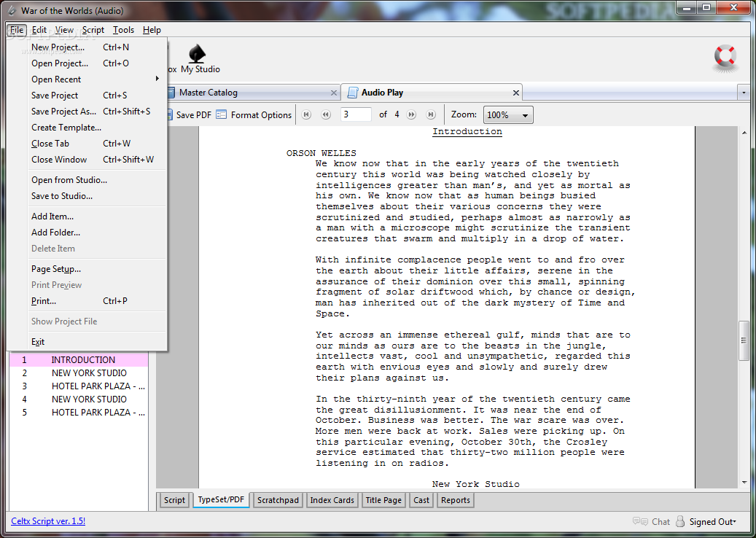Close the Master Catalog tab
The image size is (756, 538).
coord(334,93)
